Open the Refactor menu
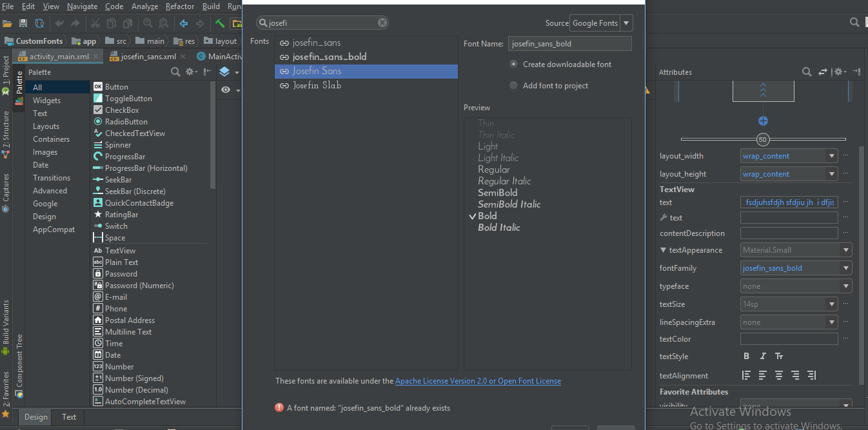This screenshot has width=868, height=430. coord(180,6)
